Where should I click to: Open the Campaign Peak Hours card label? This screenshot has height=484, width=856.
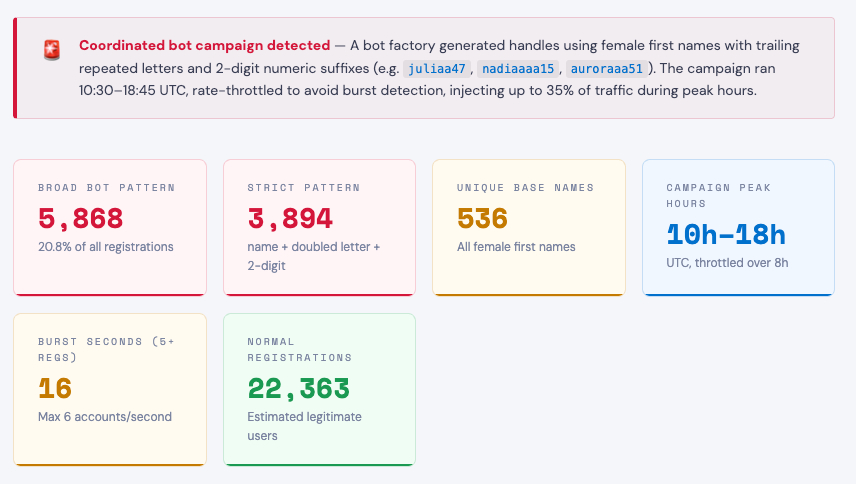(718, 195)
